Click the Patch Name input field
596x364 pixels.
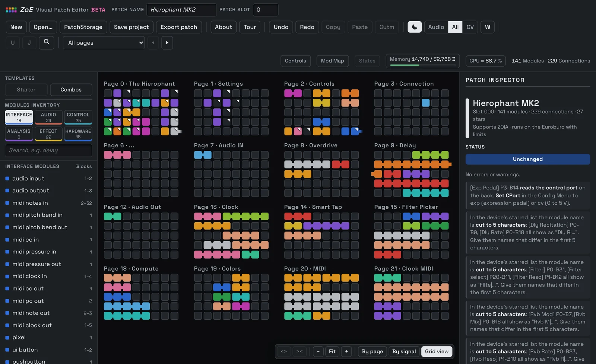tap(181, 10)
